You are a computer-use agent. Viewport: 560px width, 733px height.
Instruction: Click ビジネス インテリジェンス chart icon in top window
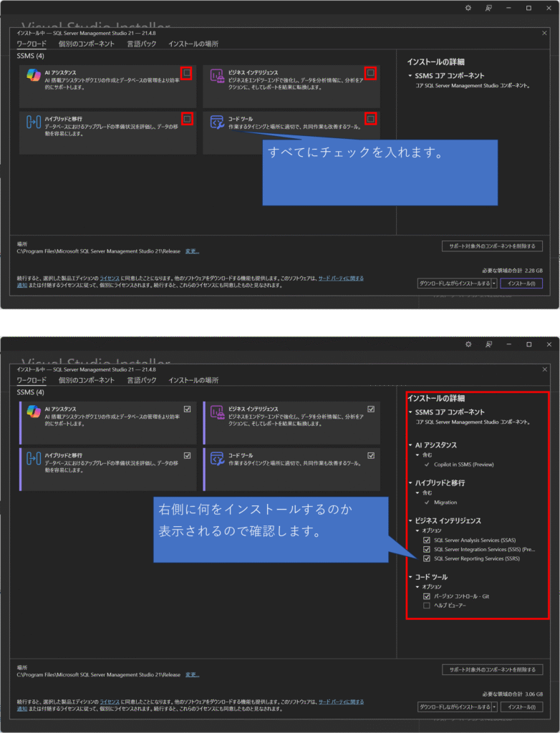pos(217,76)
